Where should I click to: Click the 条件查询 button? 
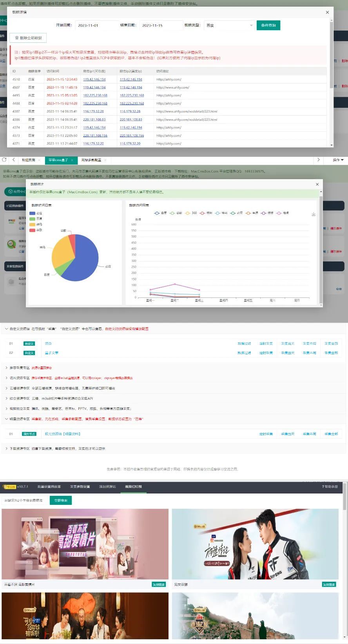click(x=268, y=25)
